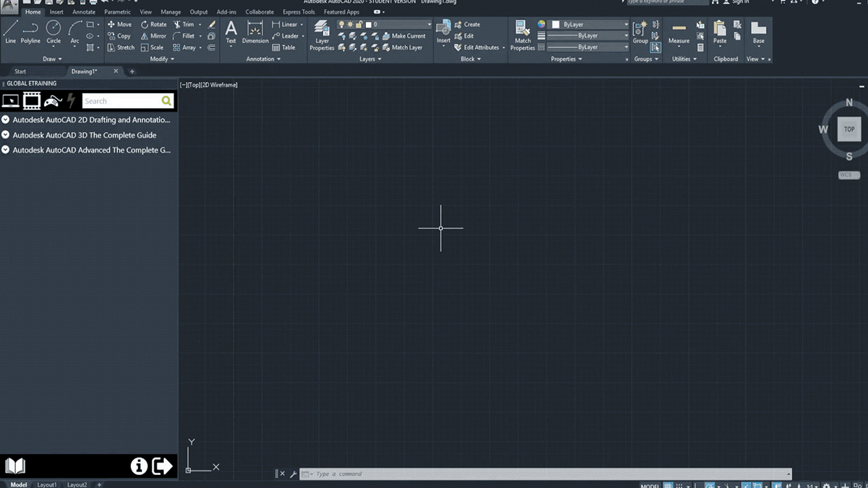Screen dimensions: 868x488
Task: Click the info icon in eTraining panel
Action: pyautogui.click(x=139, y=467)
